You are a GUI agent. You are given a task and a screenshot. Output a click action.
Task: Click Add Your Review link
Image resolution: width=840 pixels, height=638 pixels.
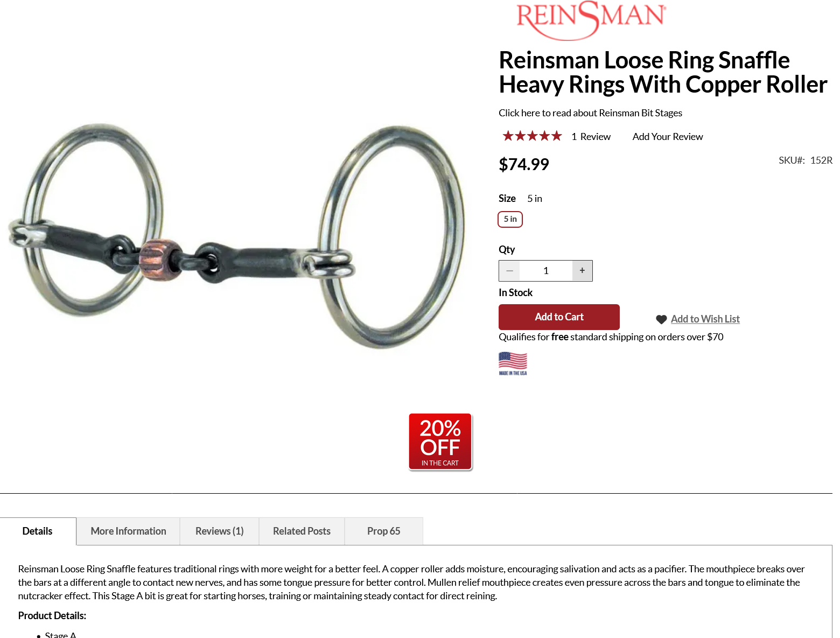pyautogui.click(x=668, y=137)
